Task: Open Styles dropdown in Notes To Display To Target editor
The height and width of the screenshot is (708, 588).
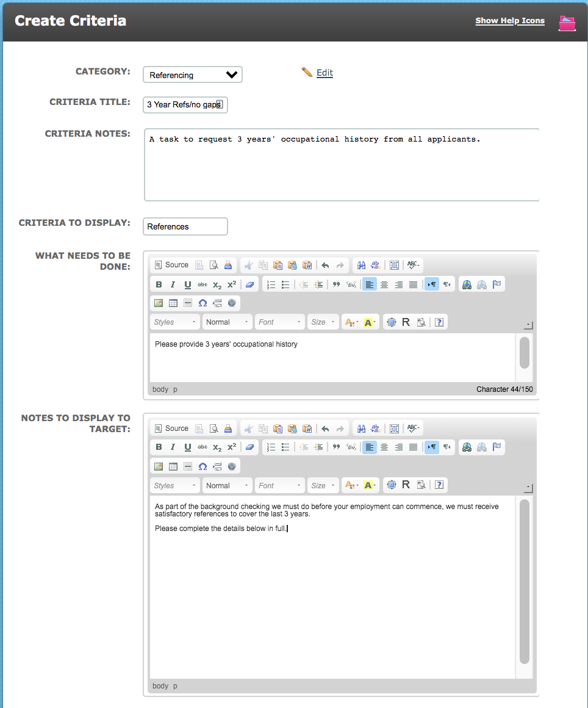Action: click(174, 485)
